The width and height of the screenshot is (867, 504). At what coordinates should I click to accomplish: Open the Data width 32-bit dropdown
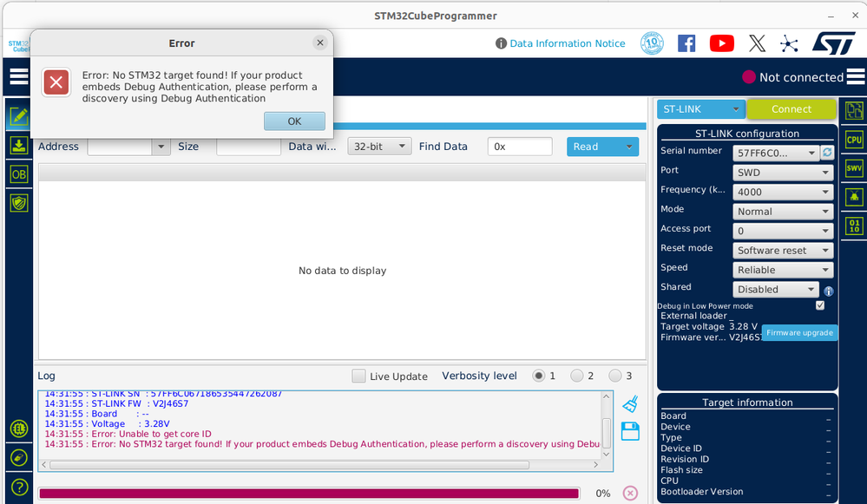(379, 147)
